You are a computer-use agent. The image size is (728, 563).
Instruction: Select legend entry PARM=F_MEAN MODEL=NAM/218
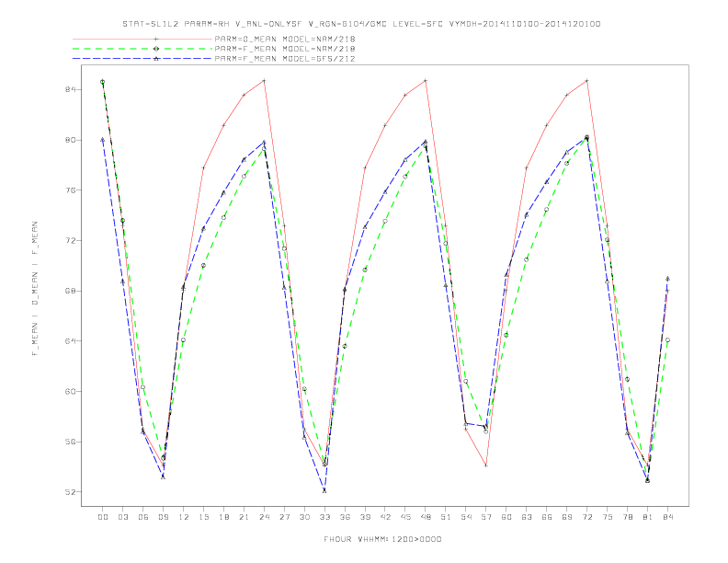[x=285, y=49]
